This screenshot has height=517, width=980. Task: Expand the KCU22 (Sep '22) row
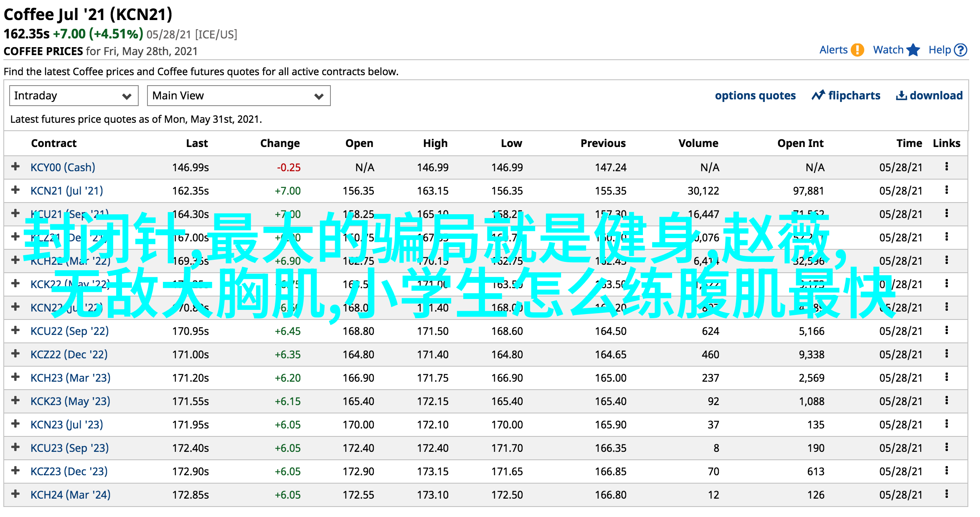(x=15, y=330)
